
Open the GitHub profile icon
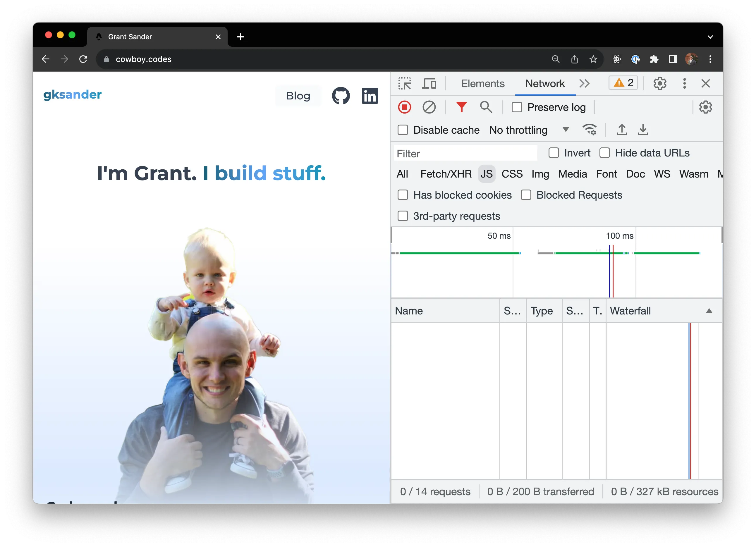(x=341, y=96)
